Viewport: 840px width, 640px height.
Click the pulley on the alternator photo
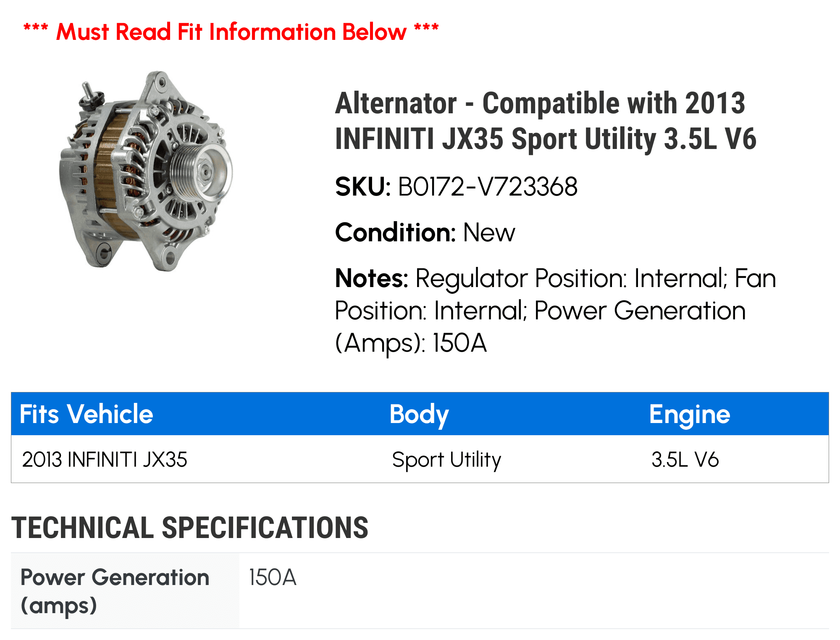click(x=199, y=172)
